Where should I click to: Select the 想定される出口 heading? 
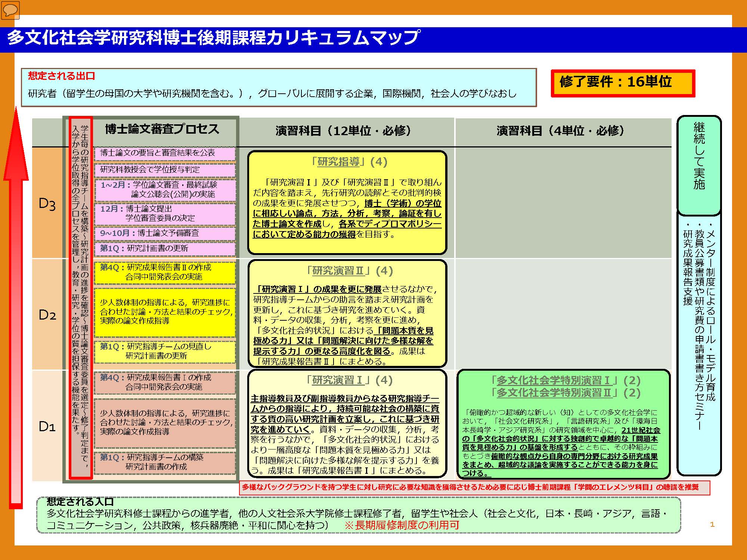click(x=62, y=76)
